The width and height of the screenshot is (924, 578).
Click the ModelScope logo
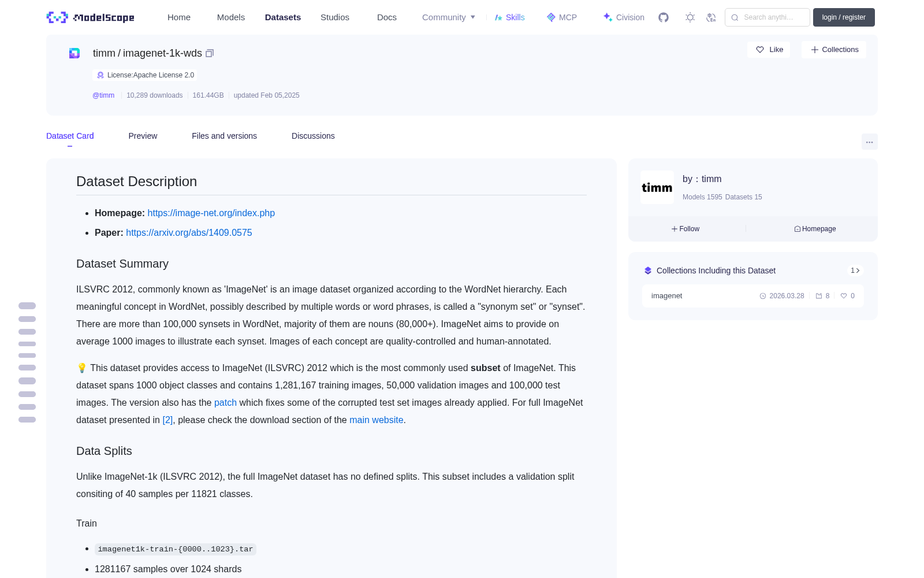(x=91, y=17)
